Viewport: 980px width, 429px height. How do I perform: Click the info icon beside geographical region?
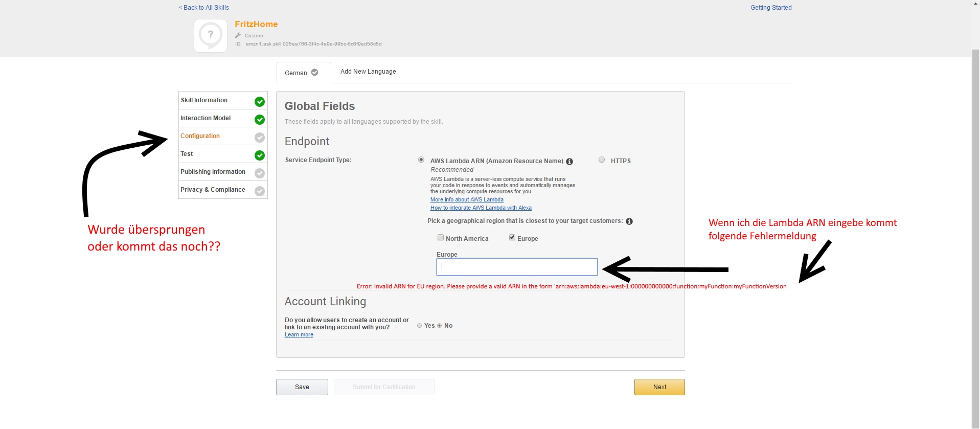[x=629, y=221]
